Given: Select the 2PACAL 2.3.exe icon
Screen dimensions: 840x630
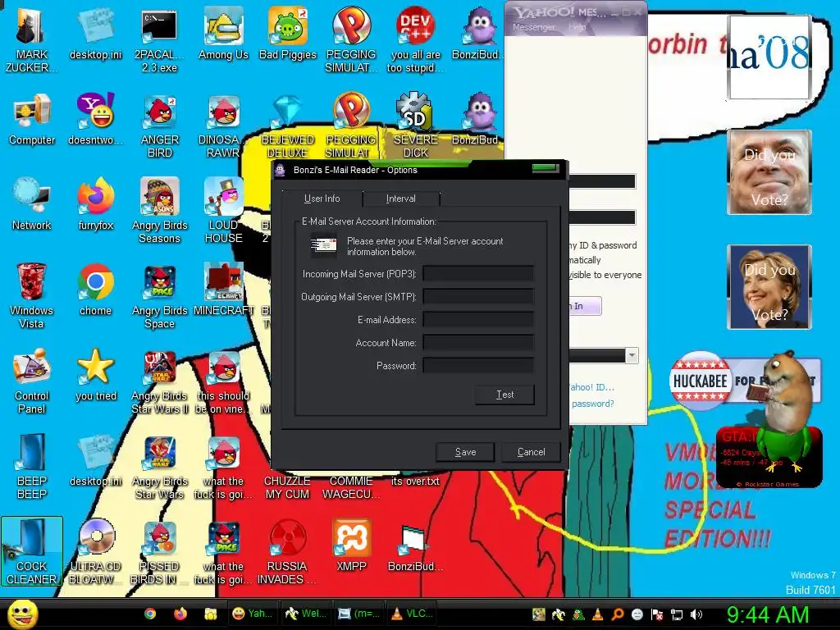Looking at the screenshot, I should 159,39.
